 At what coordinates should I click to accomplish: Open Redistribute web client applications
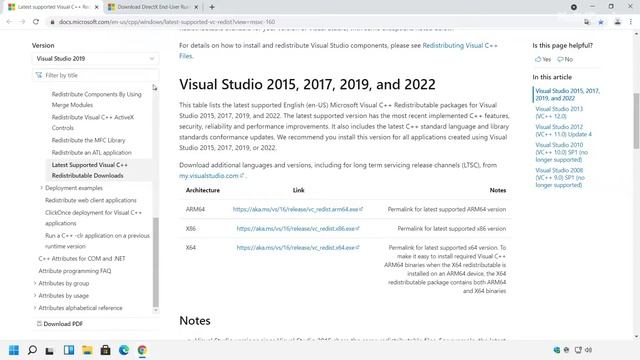point(91,200)
